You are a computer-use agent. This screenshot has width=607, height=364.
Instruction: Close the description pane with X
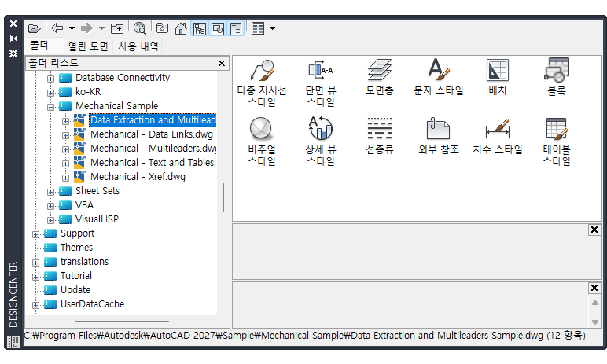(594, 288)
